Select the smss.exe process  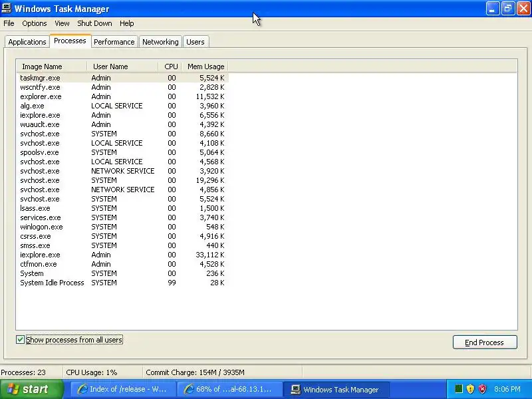point(122,245)
